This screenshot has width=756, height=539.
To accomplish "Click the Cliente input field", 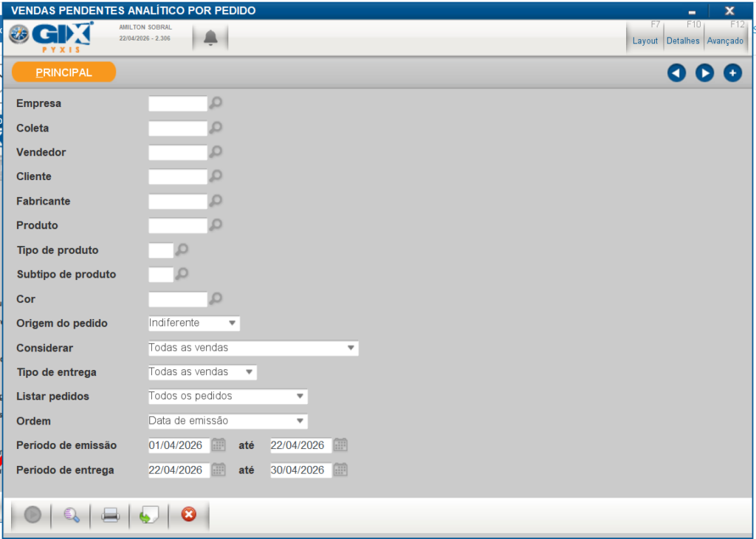I will point(178,176).
